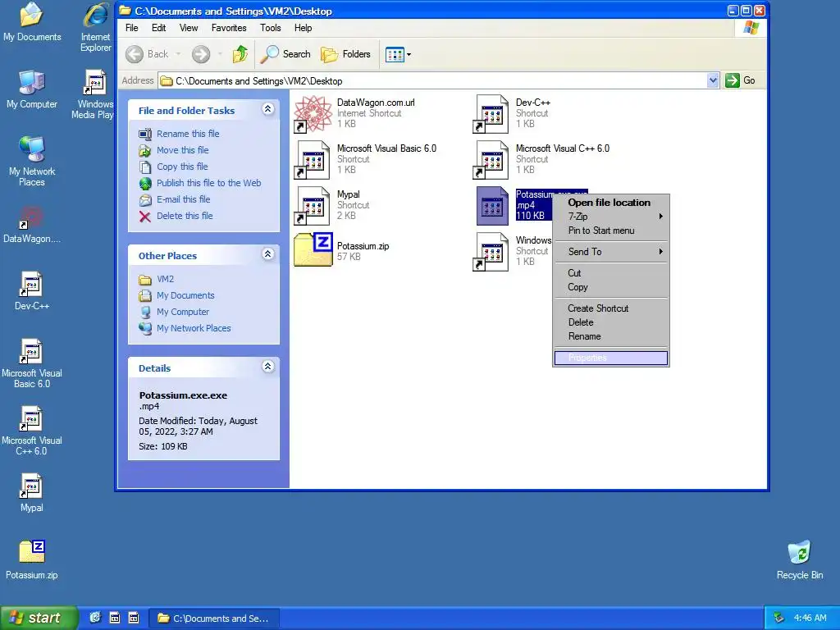Collapse File and Folder Tasks panel

point(268,109)
